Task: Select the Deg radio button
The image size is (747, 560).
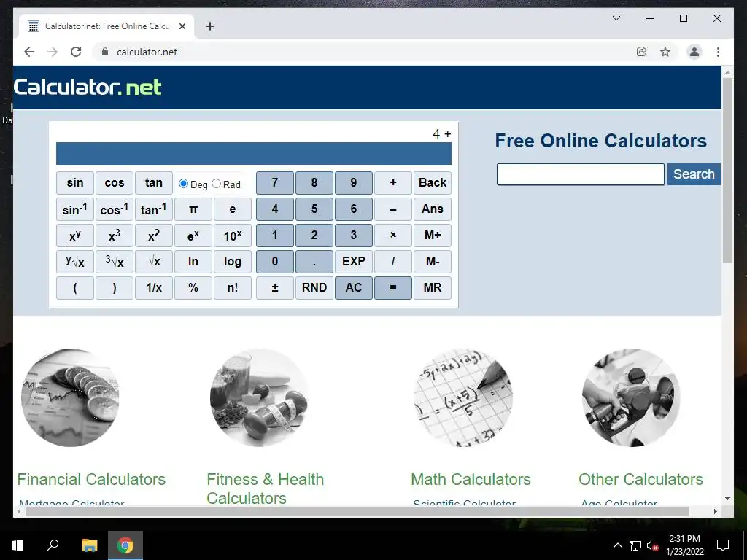Action: 183,184
